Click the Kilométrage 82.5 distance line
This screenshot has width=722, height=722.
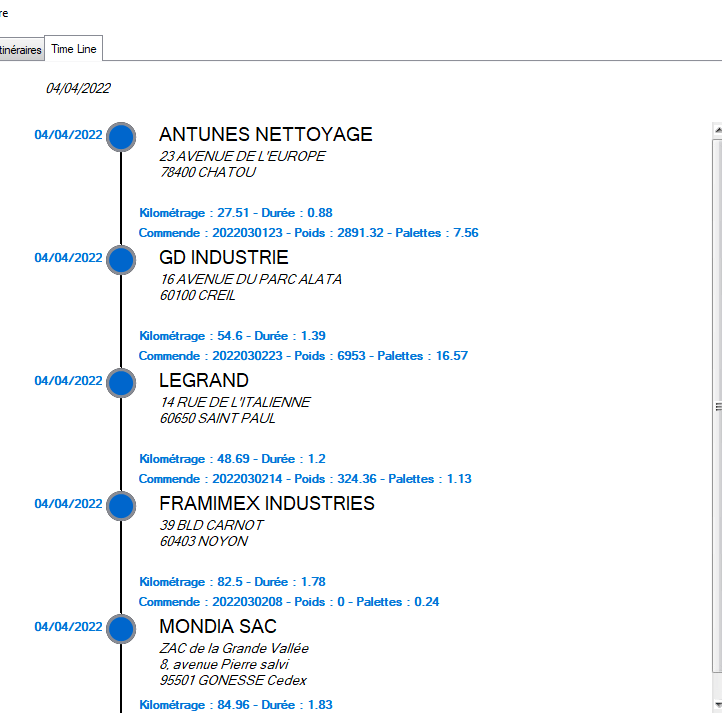(x=232, y=582)
